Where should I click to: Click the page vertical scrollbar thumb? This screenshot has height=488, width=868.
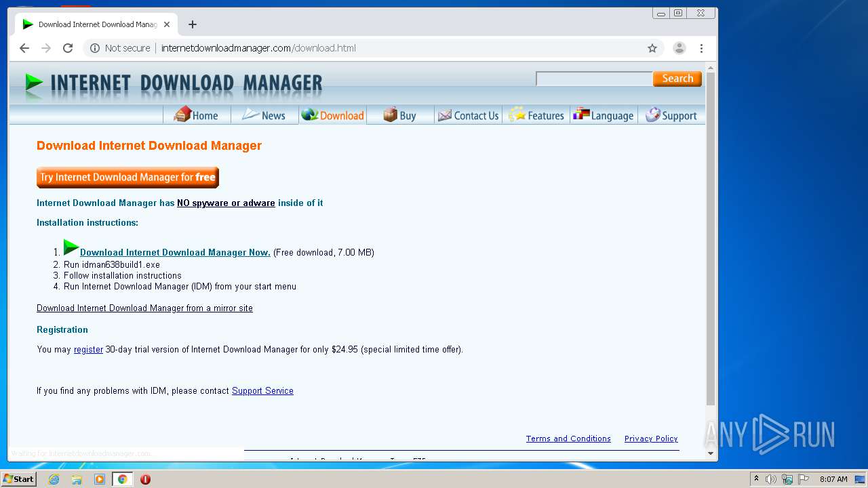(711, 239)
